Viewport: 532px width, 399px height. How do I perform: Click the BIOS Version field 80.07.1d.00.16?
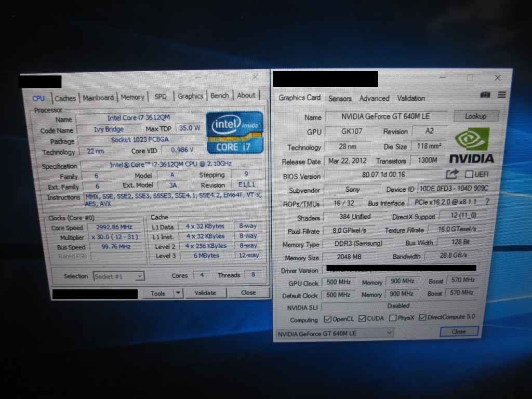coord(383,175)
